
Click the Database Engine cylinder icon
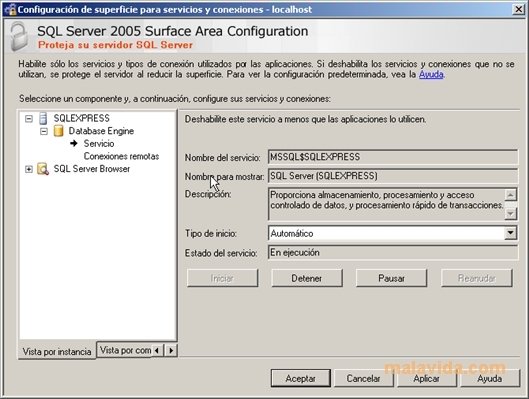(58, 131)
